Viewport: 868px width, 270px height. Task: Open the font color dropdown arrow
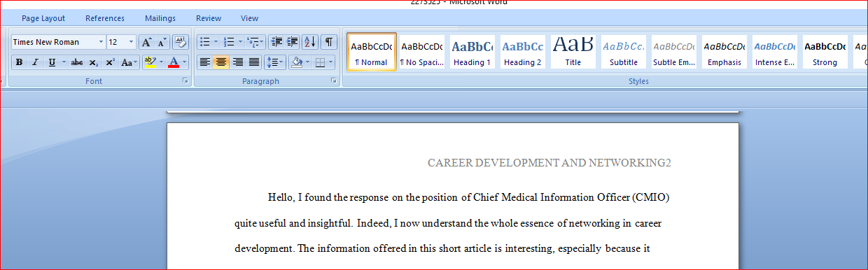(x=185, y=62)
